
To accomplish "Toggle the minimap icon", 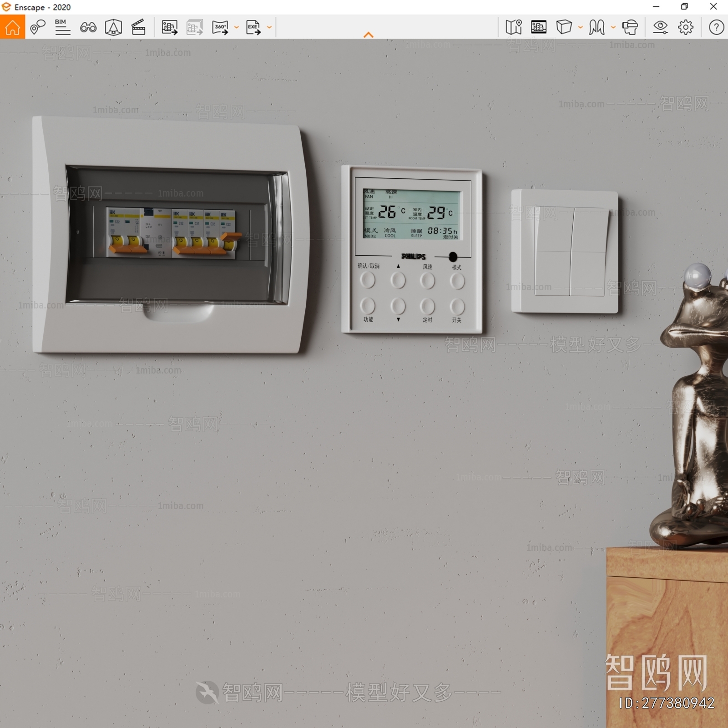I will coord(514,27).
